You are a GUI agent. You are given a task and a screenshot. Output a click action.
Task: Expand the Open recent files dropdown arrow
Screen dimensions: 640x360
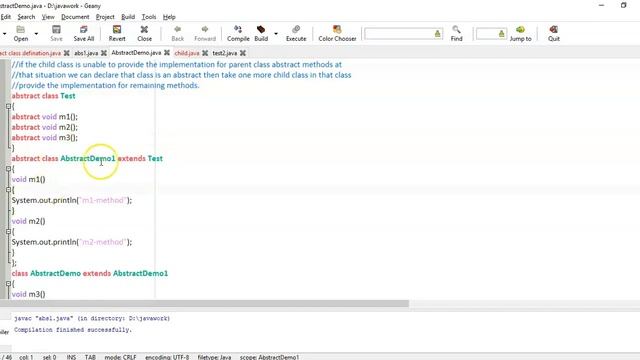point(36,33)
